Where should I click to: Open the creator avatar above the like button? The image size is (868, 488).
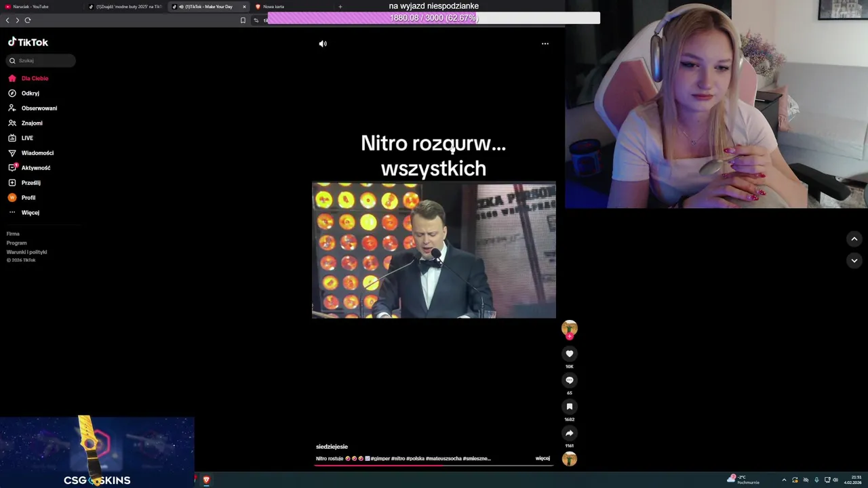[x=570, y=329]
